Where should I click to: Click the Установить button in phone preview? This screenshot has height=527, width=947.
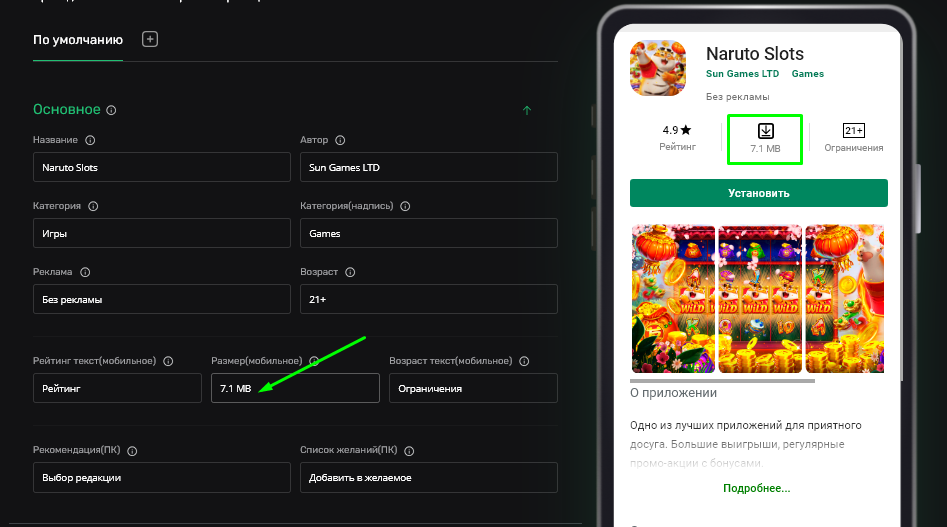coord(759,193)
